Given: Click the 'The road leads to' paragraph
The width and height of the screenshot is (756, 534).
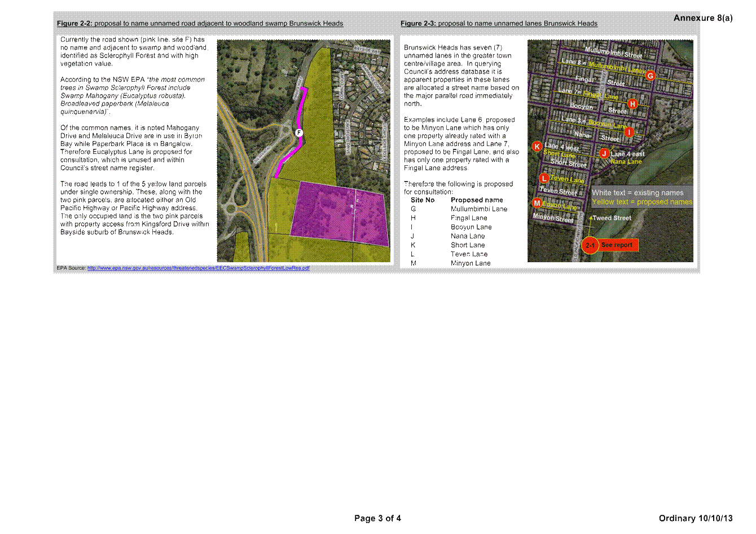Looking at the screenshot, I should coord(134,208).
